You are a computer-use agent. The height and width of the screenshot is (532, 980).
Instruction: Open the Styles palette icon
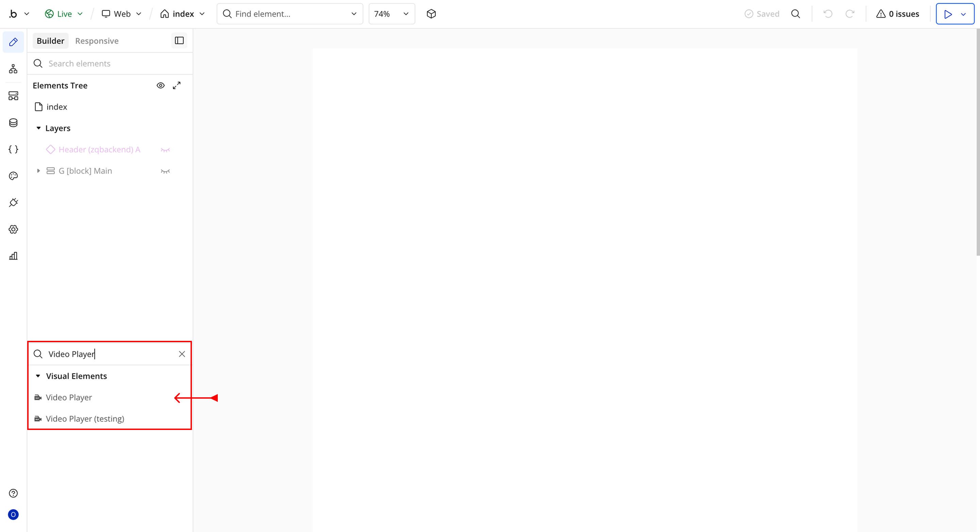pyautogui.click(x=13, y=176)
